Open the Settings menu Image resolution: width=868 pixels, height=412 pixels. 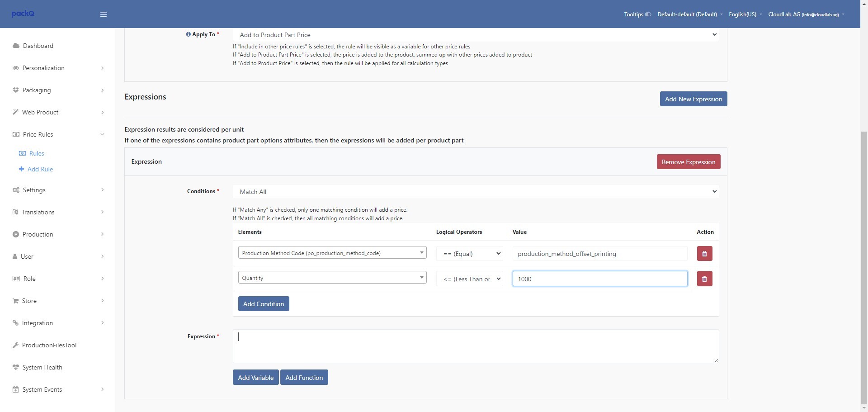pyautogui.click(x=34, y=190)
